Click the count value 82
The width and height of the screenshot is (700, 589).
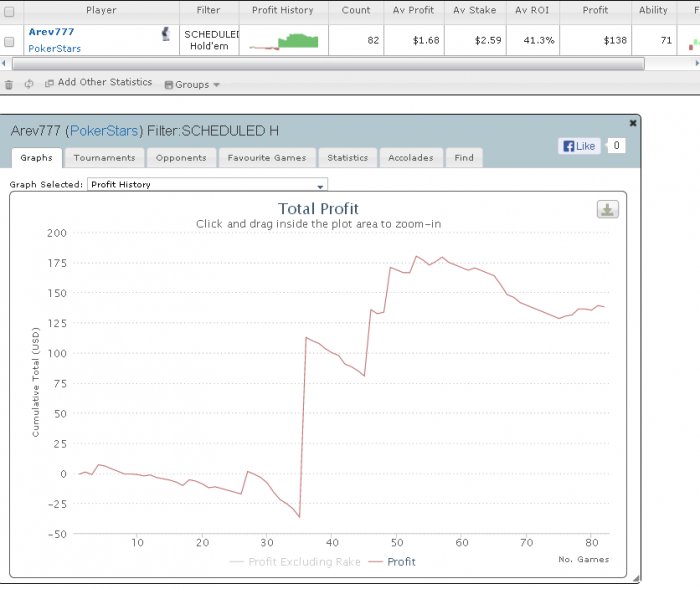(x=373, y=40)
